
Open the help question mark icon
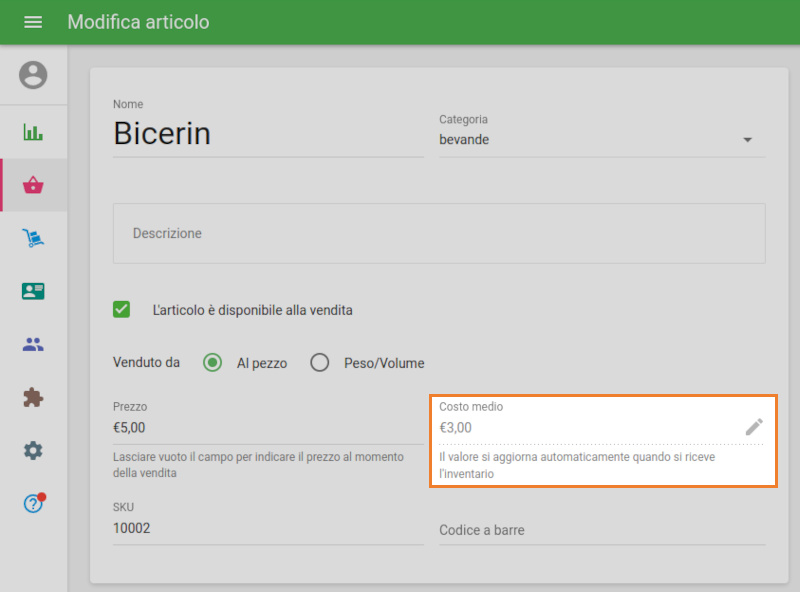[x=34, y=504]
